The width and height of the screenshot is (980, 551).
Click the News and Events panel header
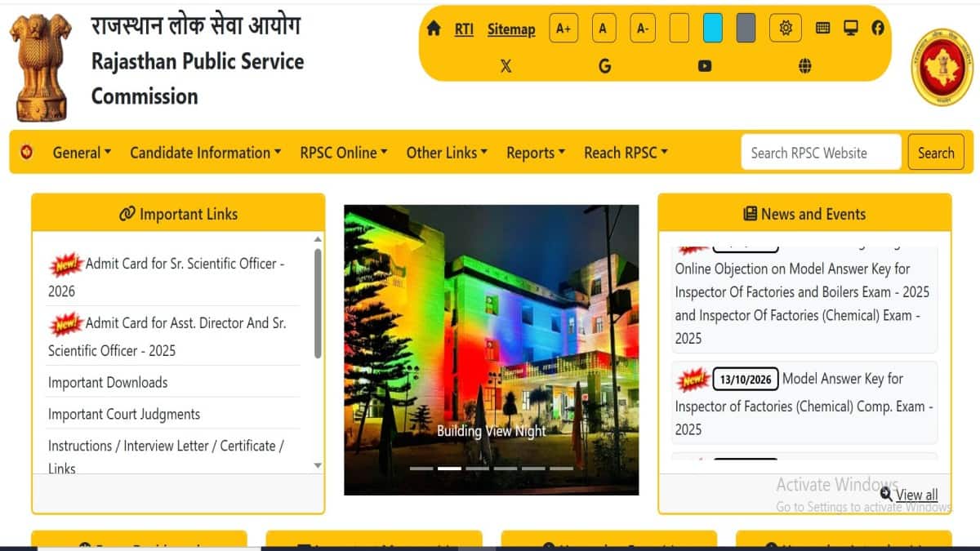pos(804,214)
